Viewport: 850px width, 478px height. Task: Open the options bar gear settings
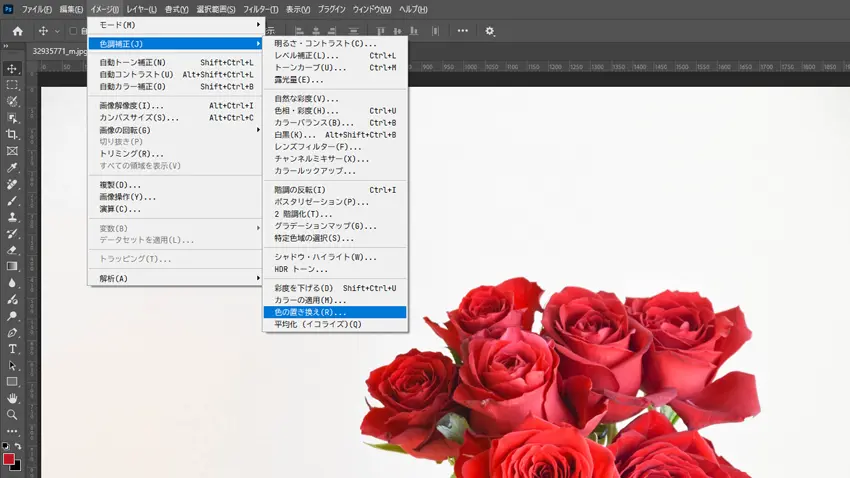tap(490, 31)
